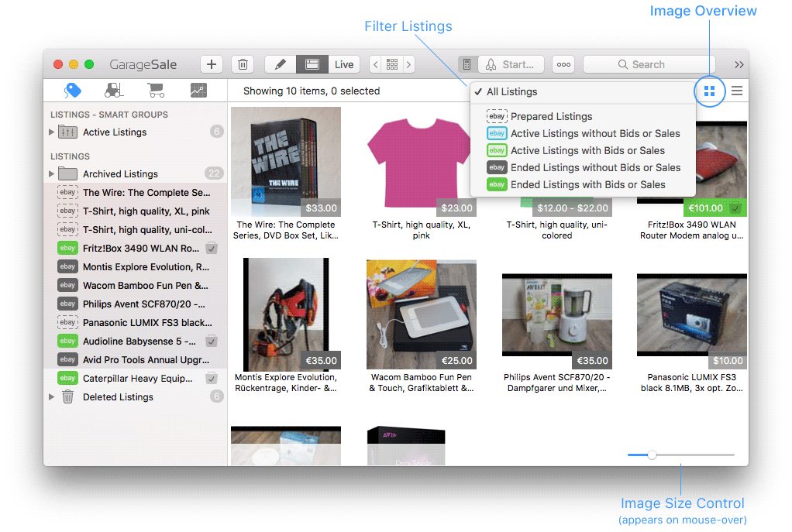792x532 pixels.
Task: Expand the Active Listings smart group
Action: pos(52,132)
